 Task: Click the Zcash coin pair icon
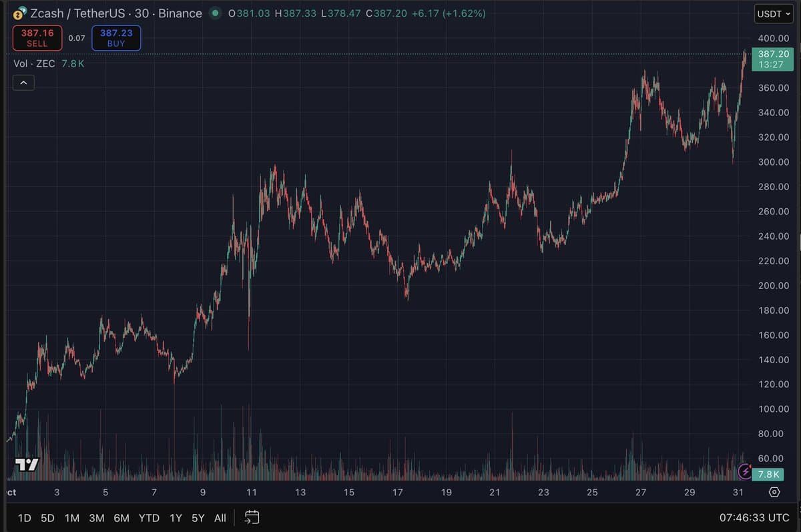[x=21, y=13]
